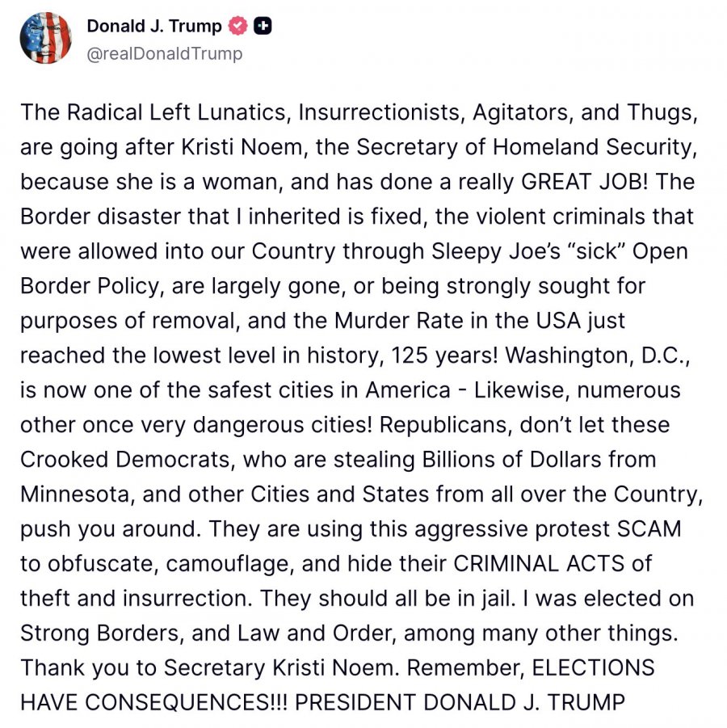Click the dark plus badge icon

(x=263, y=26)
